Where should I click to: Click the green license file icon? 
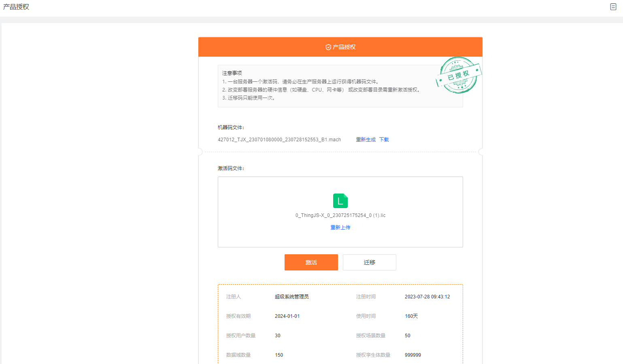(x=340, y=201)
